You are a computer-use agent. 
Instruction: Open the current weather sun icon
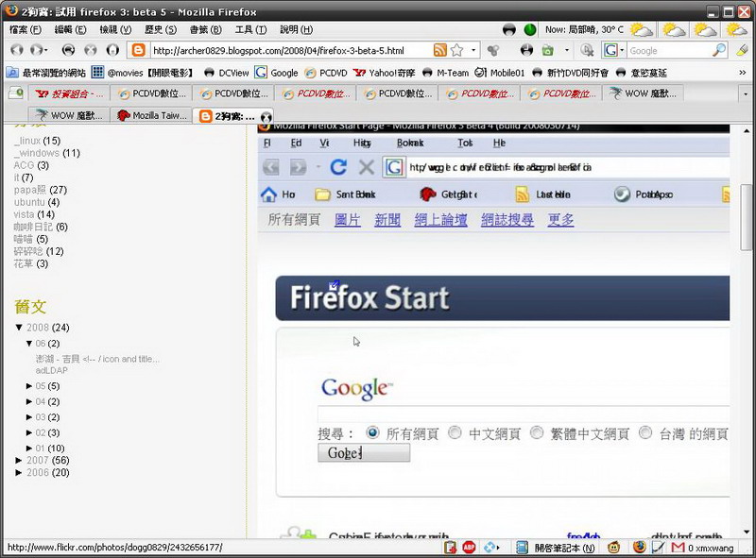point(642,30)
